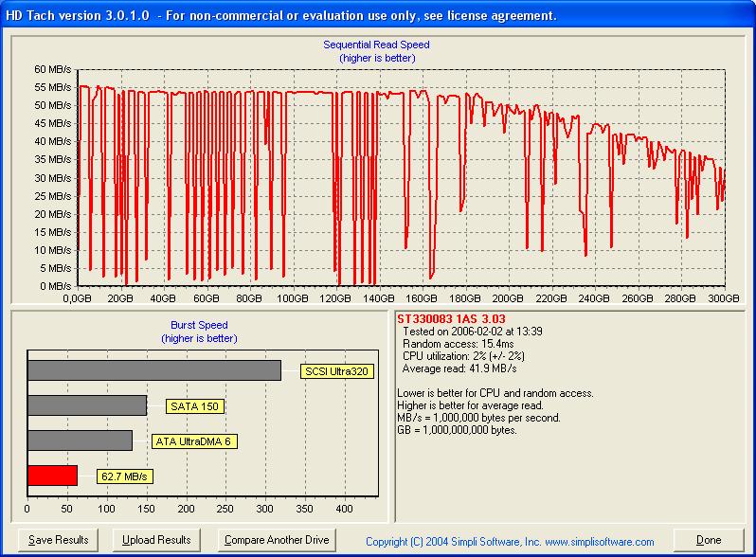756x557 pixels.
Task: Click the 300GB axis label
Action: 723,298
